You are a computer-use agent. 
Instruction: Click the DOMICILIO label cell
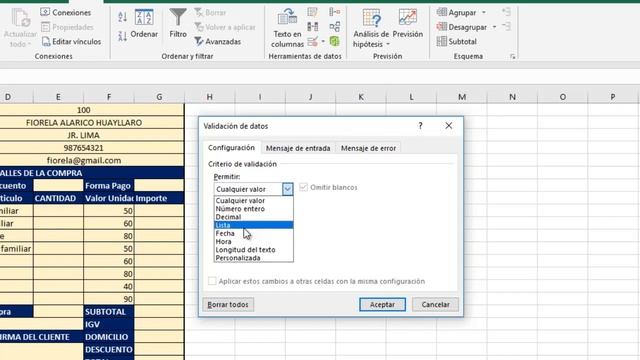[109, 337]
